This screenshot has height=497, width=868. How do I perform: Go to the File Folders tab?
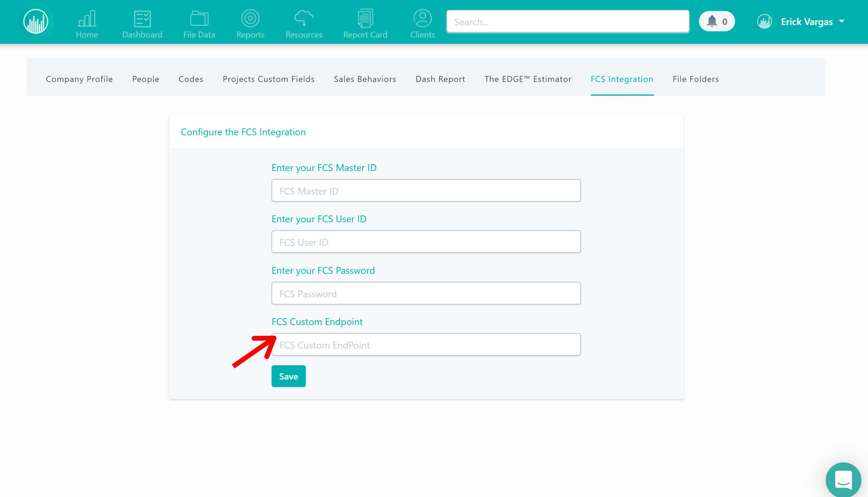695,79
